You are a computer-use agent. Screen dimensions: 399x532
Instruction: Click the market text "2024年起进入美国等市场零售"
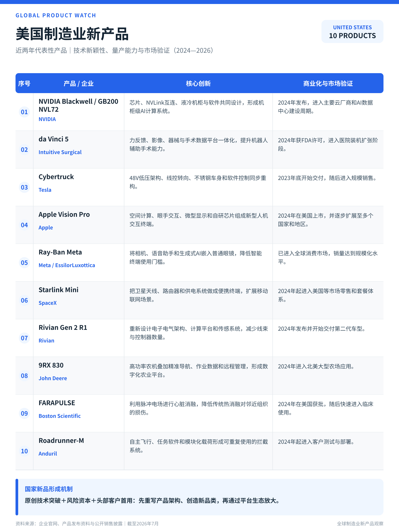pyautogui.click(x=326, y=295)
